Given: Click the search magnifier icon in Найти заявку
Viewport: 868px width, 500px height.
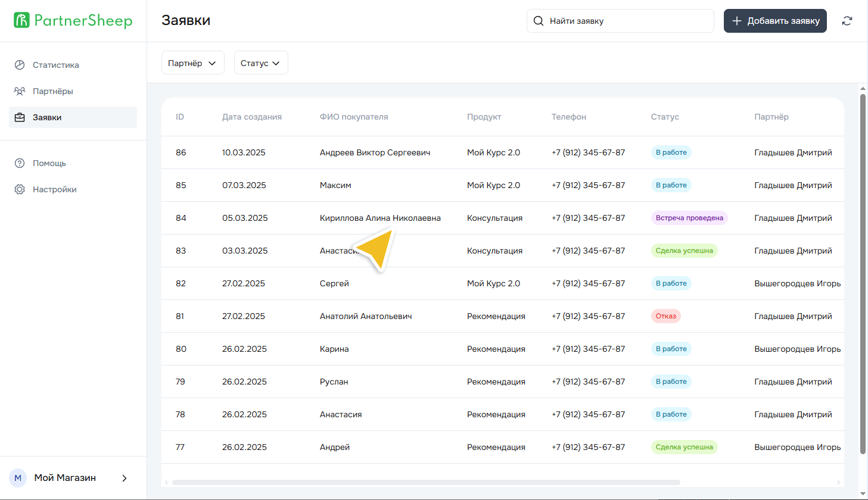Looking at the screenshot, I should (538, 20).
